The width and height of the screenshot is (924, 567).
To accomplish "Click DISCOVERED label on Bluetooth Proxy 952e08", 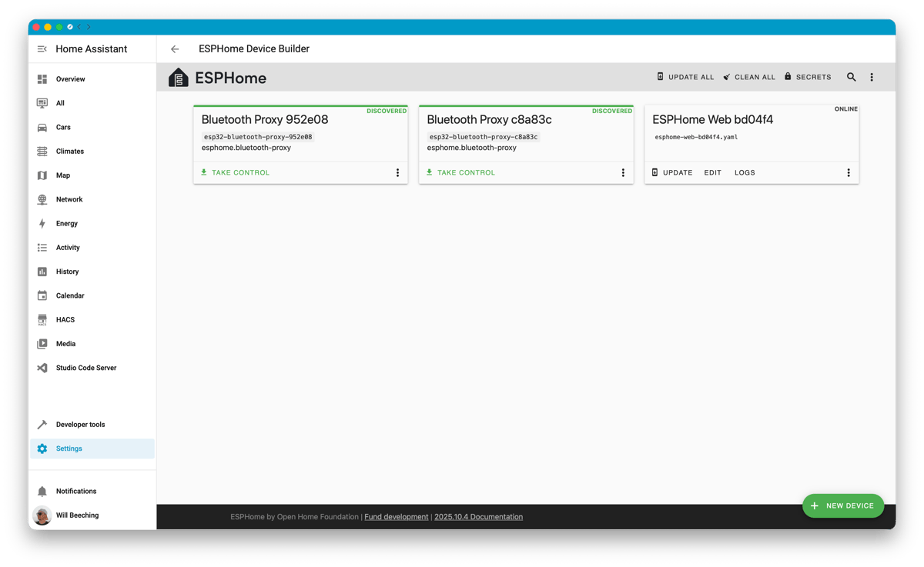I will pos(387,111).
